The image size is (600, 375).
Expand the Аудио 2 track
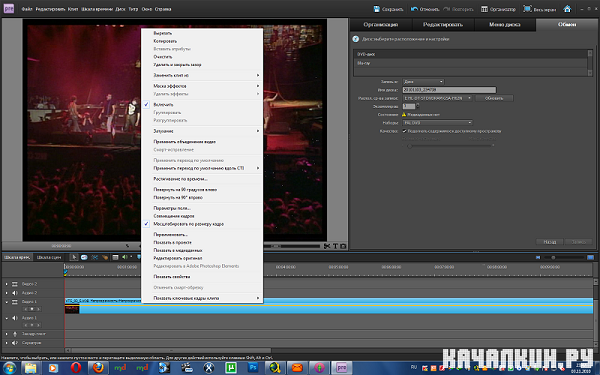pos(7,293)
